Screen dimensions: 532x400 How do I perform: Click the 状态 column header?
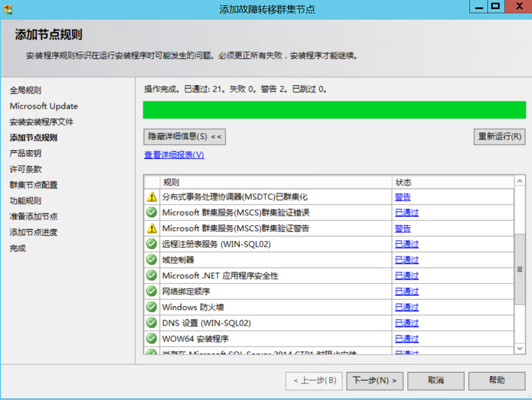click(453, 182)
